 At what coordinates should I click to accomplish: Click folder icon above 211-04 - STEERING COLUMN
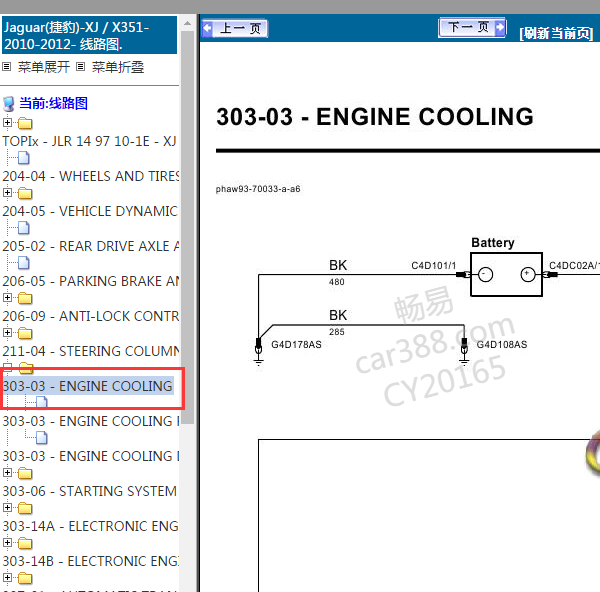coord(25,333)
